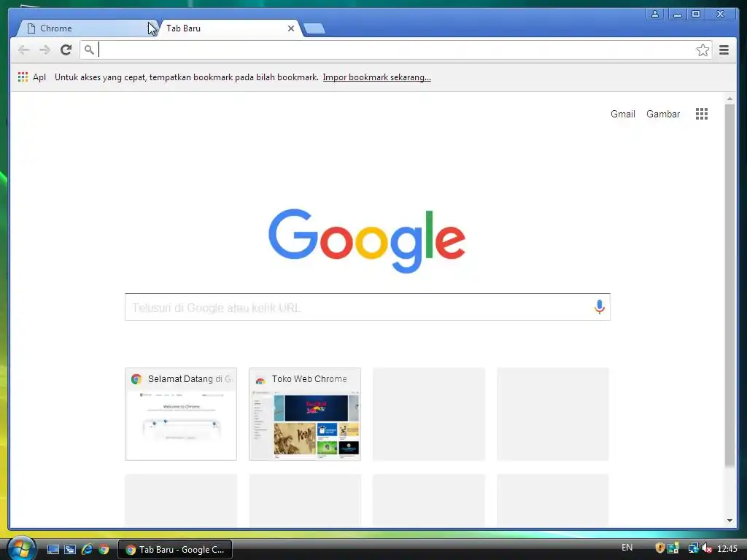Open the muted volume tray icon
This screenshot has width=747, height=560.
pyautogui.click(x=707, y=548)
